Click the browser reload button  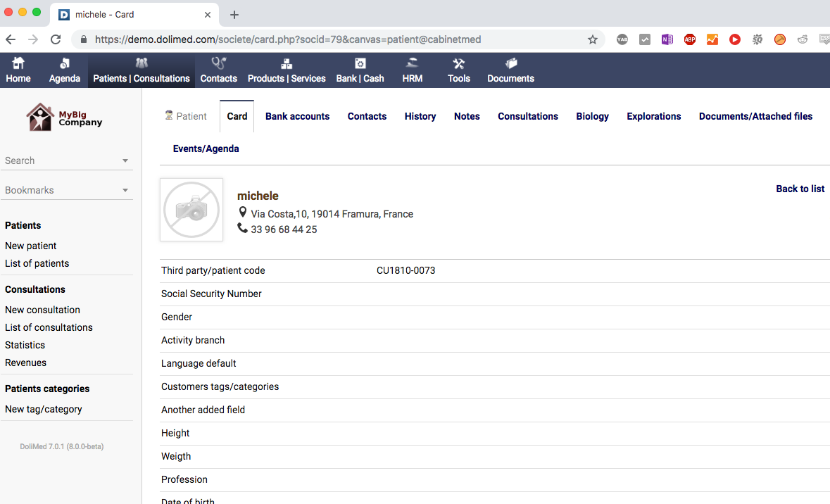click(56, 39)
